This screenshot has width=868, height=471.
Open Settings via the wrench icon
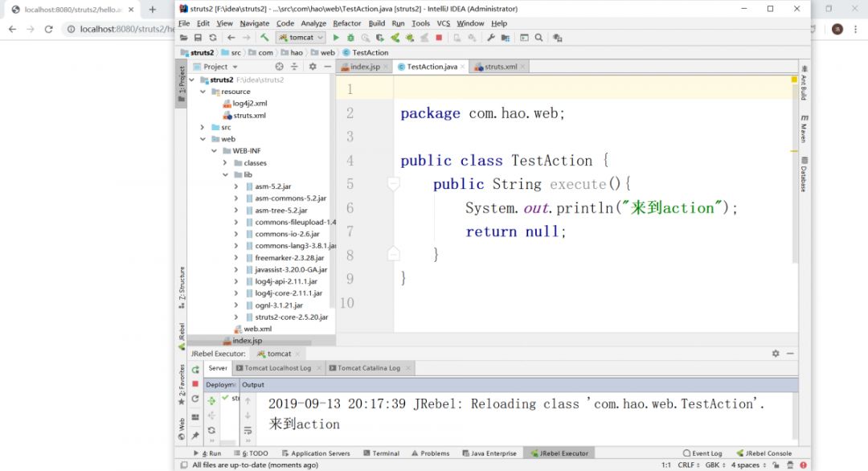click(490, 38)
